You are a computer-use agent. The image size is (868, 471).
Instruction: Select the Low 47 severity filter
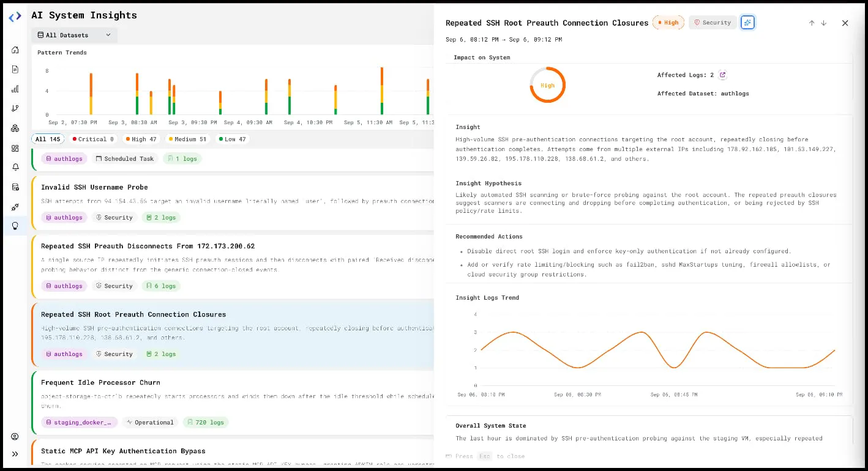(x=232, y=139)
